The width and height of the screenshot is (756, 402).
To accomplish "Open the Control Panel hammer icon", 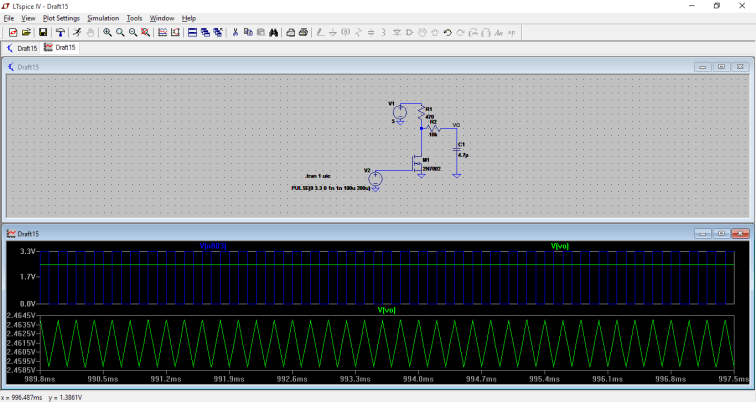I will point(60,32).
